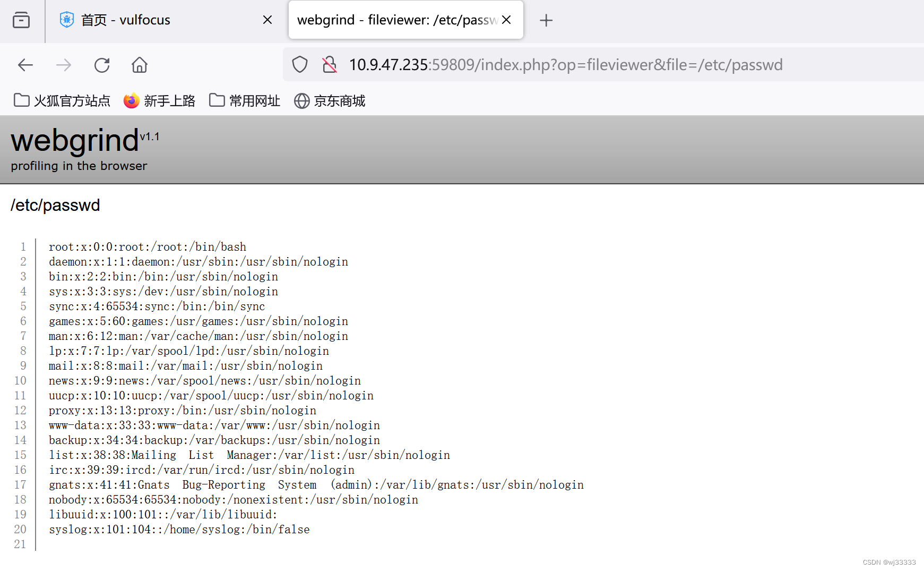Click the forward navigation arrow
This screenshot has height=571, width=924.
coord(63,65)
